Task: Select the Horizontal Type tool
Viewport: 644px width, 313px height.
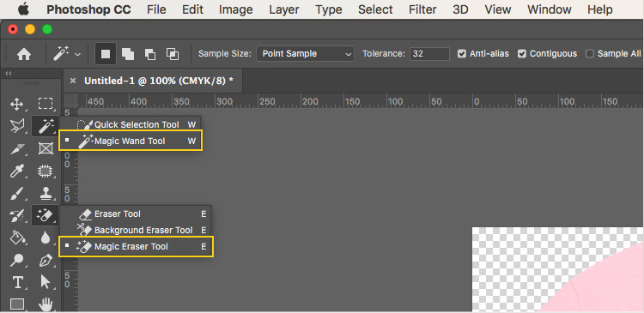Action: (x=17, y=282)
